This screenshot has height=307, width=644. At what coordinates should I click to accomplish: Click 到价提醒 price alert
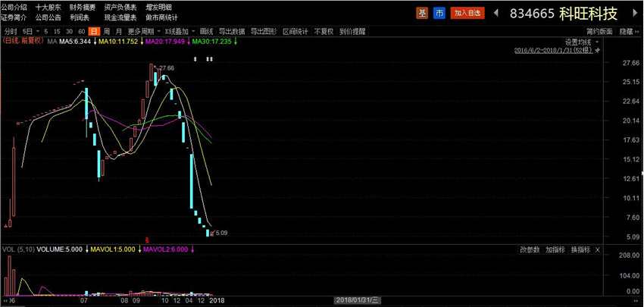click(352, 31)
